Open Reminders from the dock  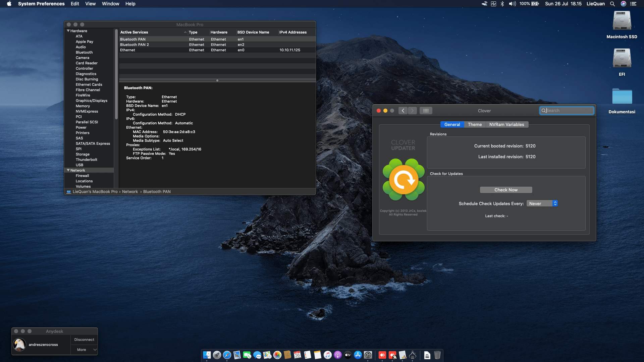308,355
